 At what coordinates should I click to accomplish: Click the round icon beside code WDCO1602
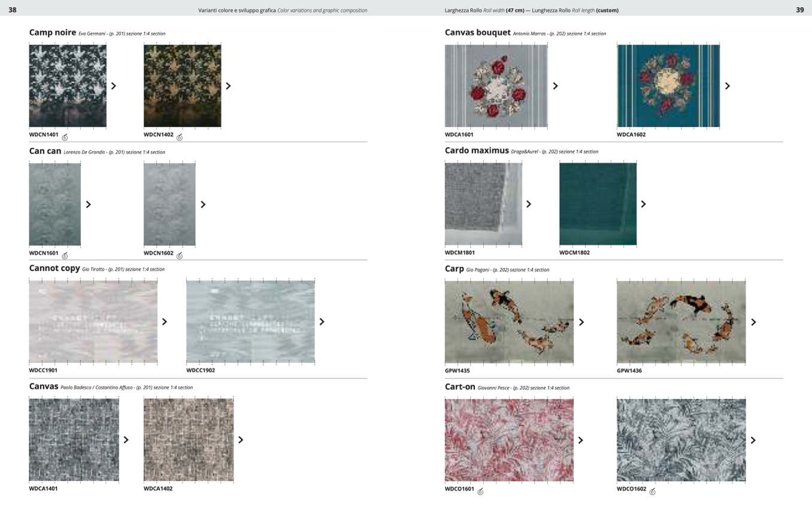tap(653, 492)
